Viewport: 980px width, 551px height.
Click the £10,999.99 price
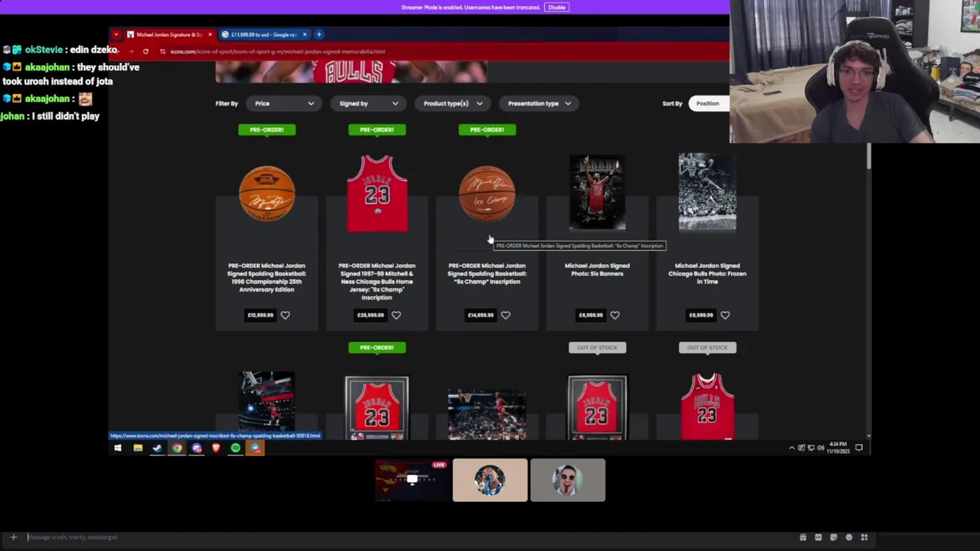(260, 315)
